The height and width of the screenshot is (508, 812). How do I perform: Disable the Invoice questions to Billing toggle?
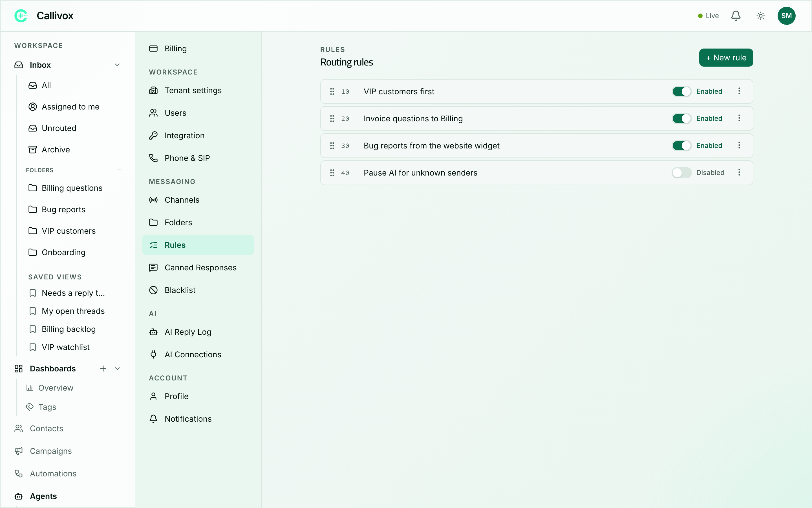point(681,119)
